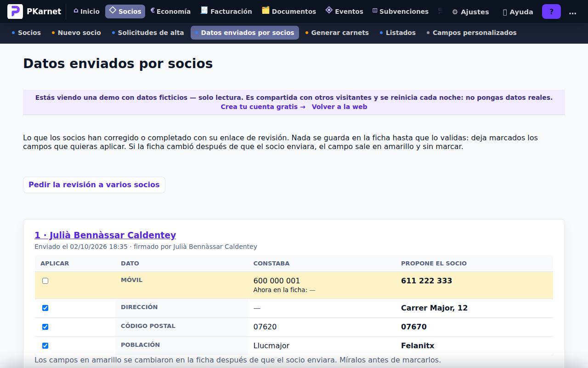The width and height of the screenshot is (588, 368).
Task: Open the Listados subtab
Action: (x=398, y=33)
